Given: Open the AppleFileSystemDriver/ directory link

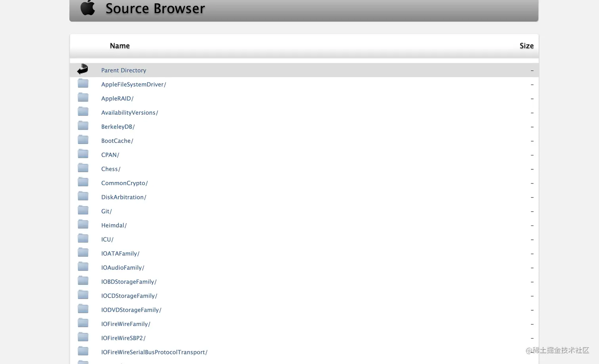Looking at the screenshot, I should tap(134, 84).
